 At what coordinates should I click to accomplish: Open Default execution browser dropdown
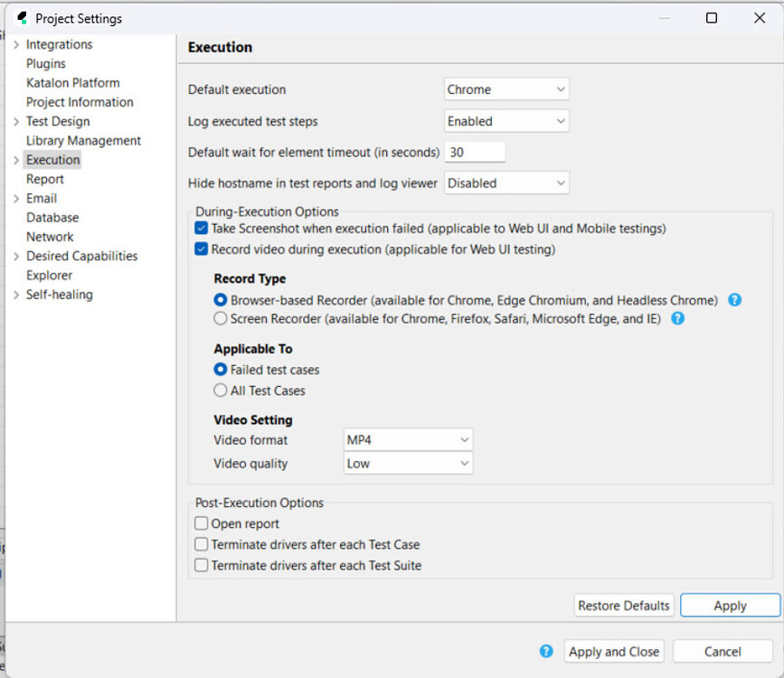[507, 89]
